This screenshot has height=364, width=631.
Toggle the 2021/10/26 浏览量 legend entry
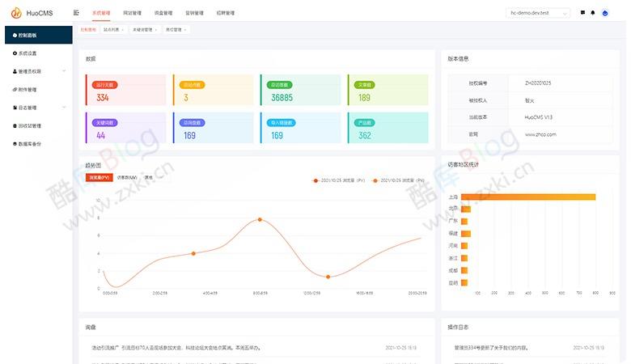398,180
